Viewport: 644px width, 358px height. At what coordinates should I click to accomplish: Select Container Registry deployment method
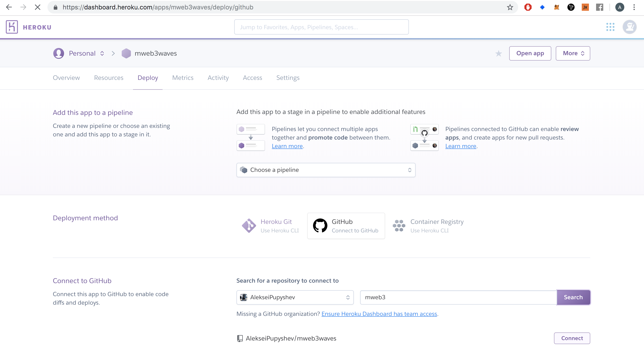tap(428, 226)
